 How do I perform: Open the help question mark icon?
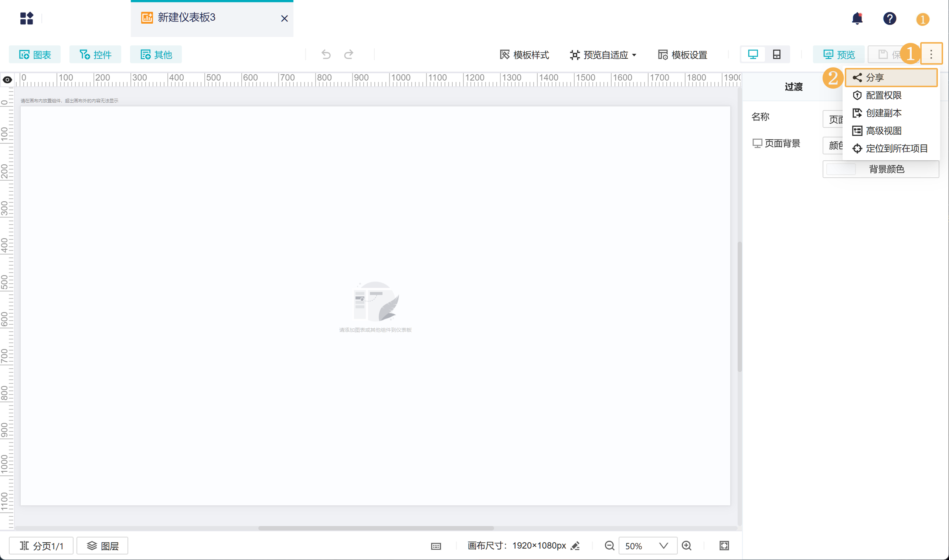point(890,18)
